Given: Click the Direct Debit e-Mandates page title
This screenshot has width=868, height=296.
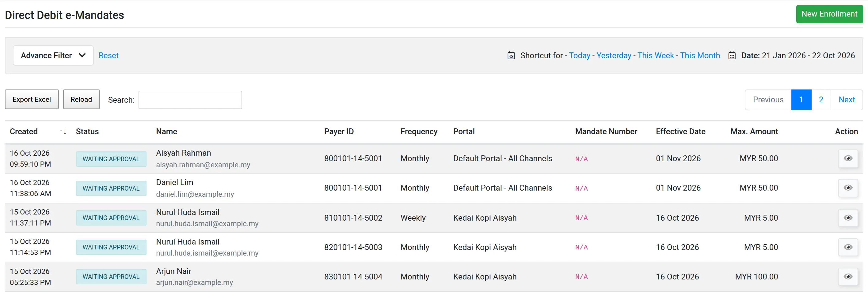Looking at the screenshot, I should (x=64, y=15).
